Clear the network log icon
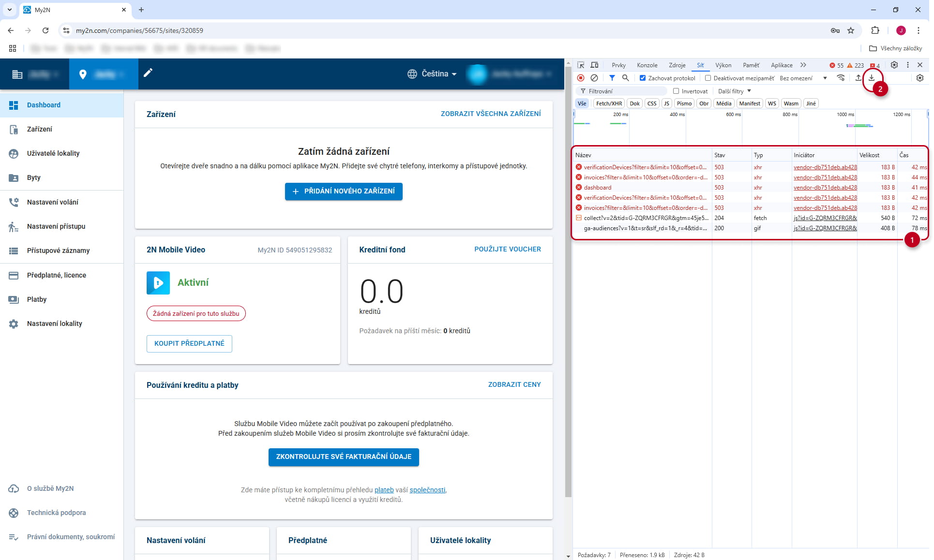This screenshot has height=560, width=934. 594,78
